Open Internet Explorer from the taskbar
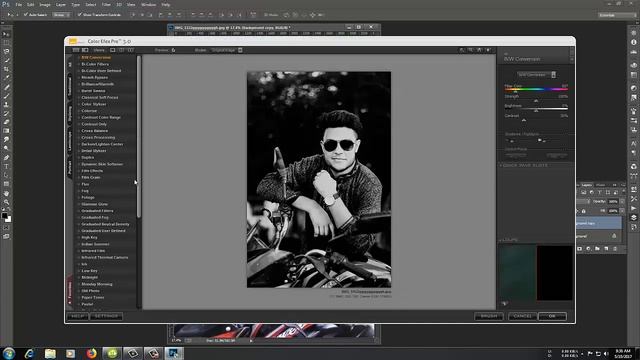The width and height of the screenshot is (640, 360). tap(29, 353)
